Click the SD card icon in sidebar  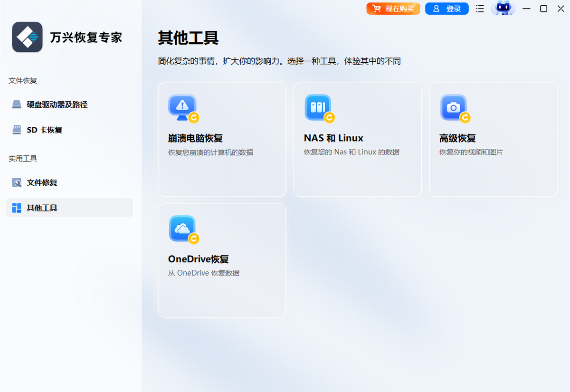pyautogui.click(x=17, y=130)
